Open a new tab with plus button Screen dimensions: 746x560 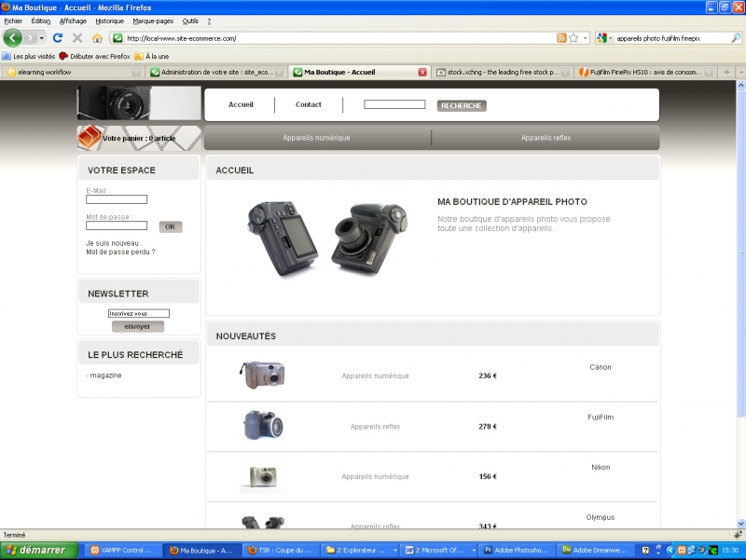tap(726, 73)
